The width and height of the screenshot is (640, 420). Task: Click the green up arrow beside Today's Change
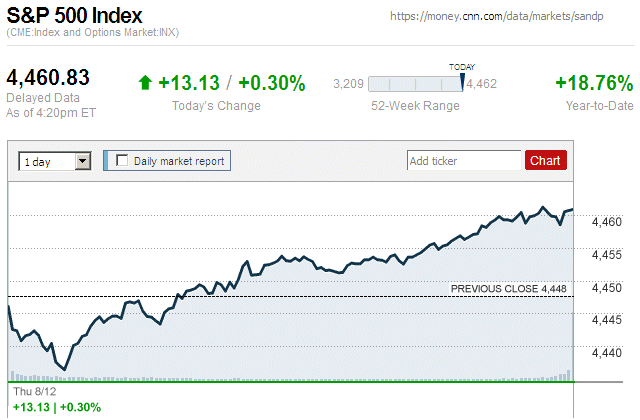tap(145, 84)
